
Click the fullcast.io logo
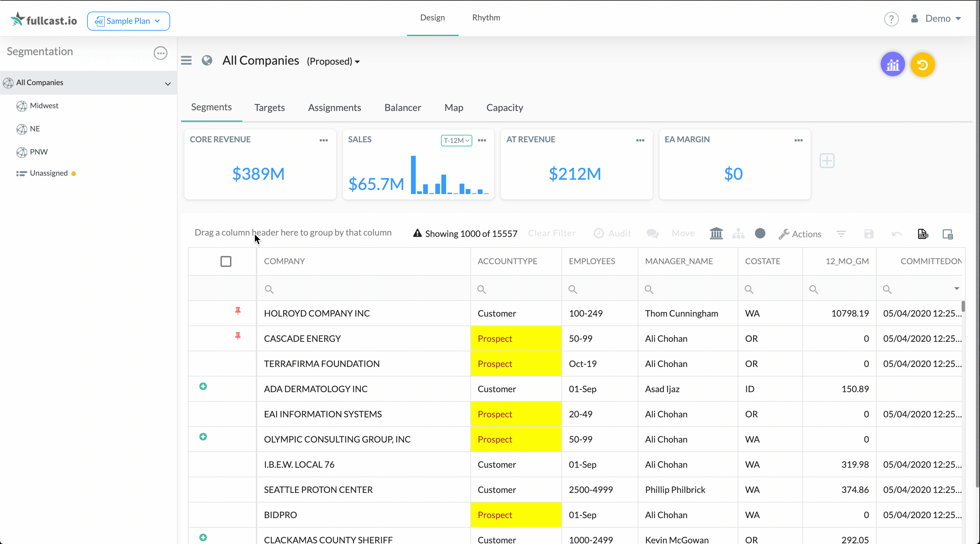(x=44, y=19)
